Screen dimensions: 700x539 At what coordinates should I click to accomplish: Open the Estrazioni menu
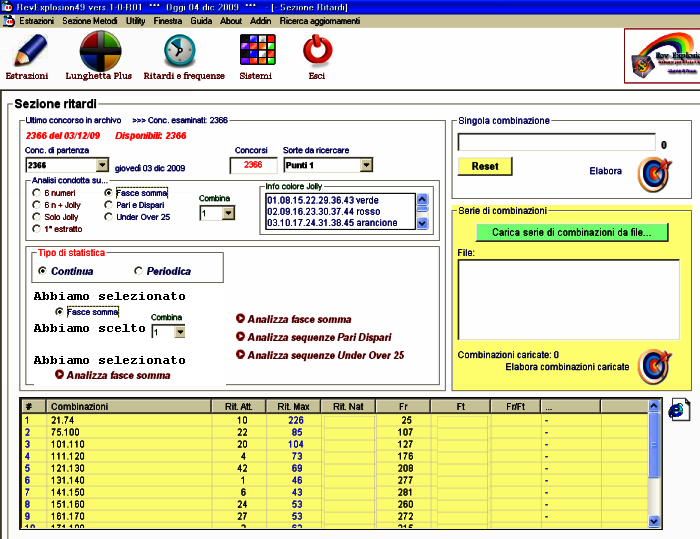[37, 21]
